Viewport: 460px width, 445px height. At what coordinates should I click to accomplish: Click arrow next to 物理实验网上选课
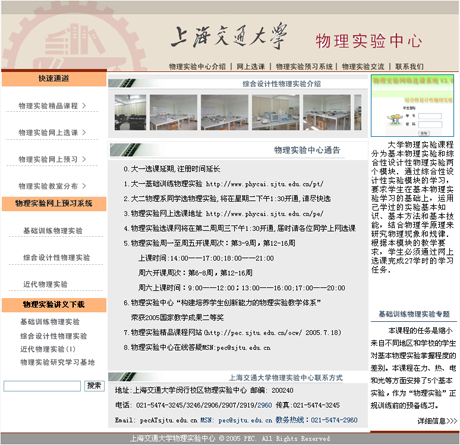click(84, 132)
